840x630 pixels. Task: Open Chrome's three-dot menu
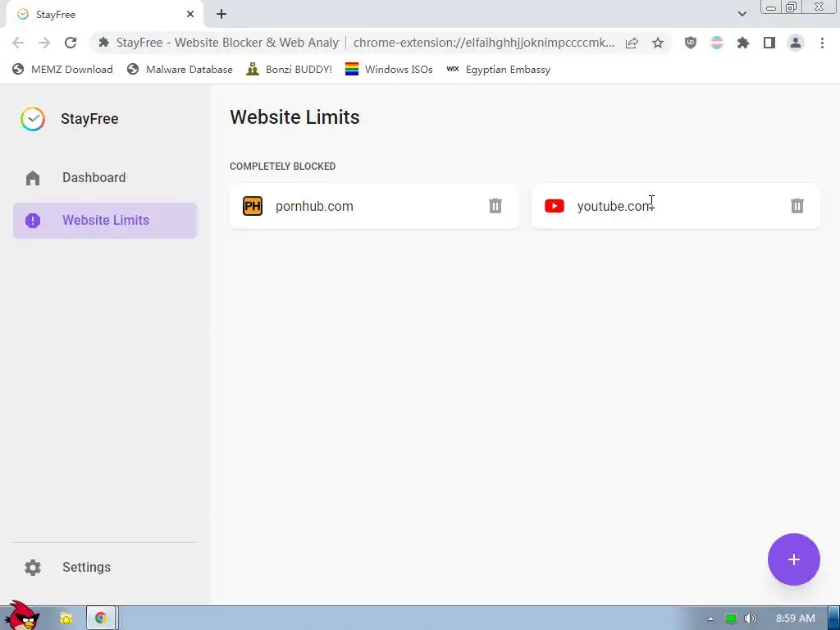coord(822,43)
